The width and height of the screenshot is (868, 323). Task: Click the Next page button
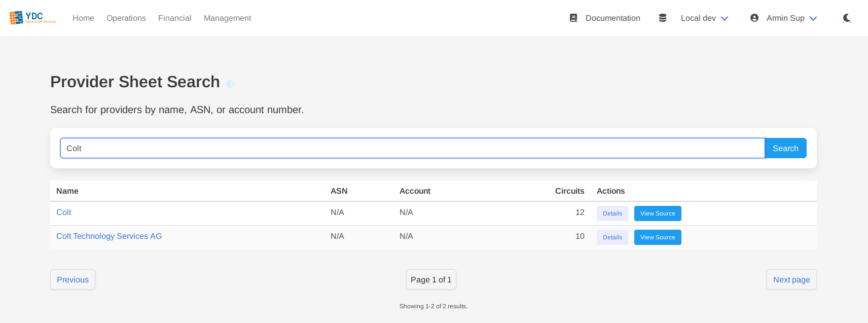tap(791, 279)
